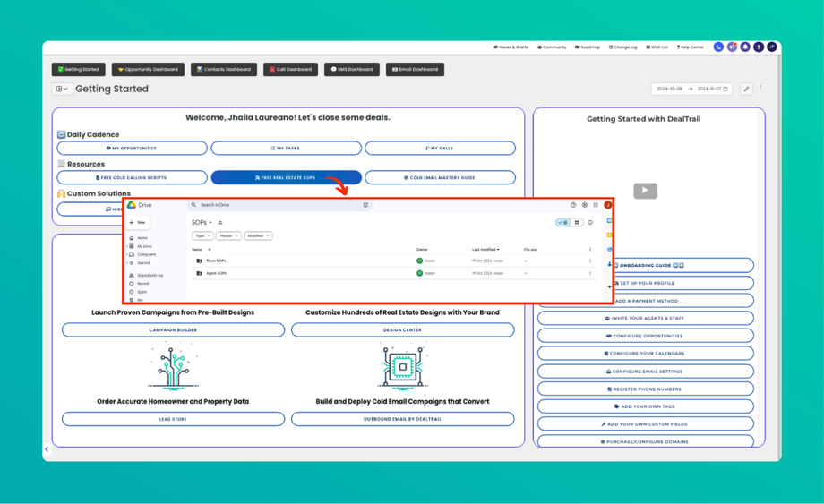Image resolution: width=824 pixels, height=504 pixels.
Task: Open the dashboard layout switcher dropdown
Action: point(62,89)
